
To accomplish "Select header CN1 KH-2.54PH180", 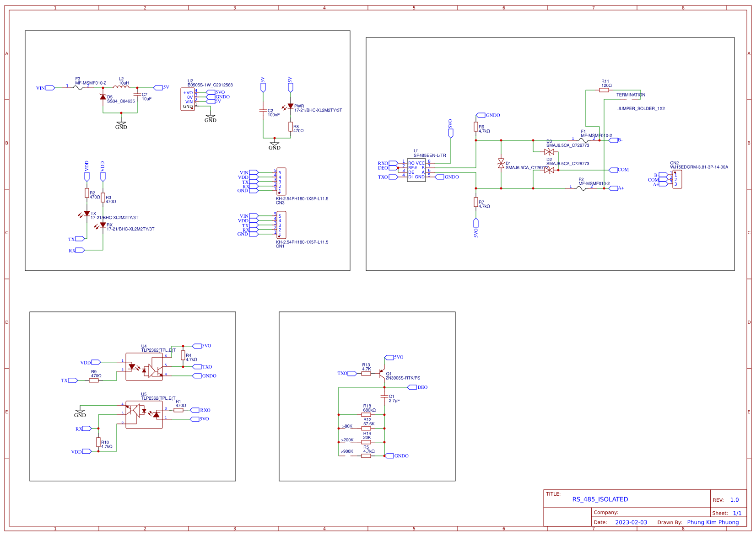I will pyautogui.click(x=281, y=225).
